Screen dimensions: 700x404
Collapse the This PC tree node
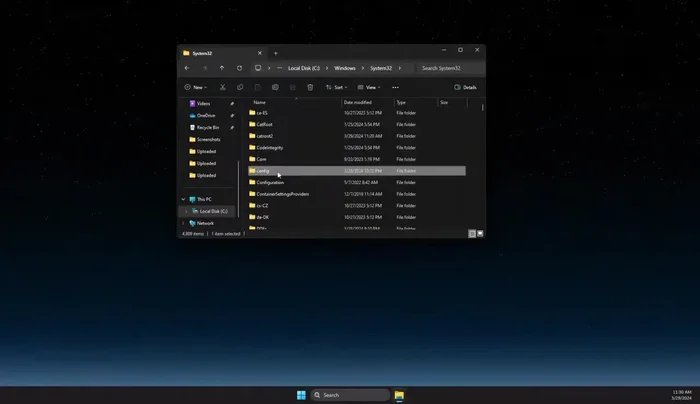point(183,199)
